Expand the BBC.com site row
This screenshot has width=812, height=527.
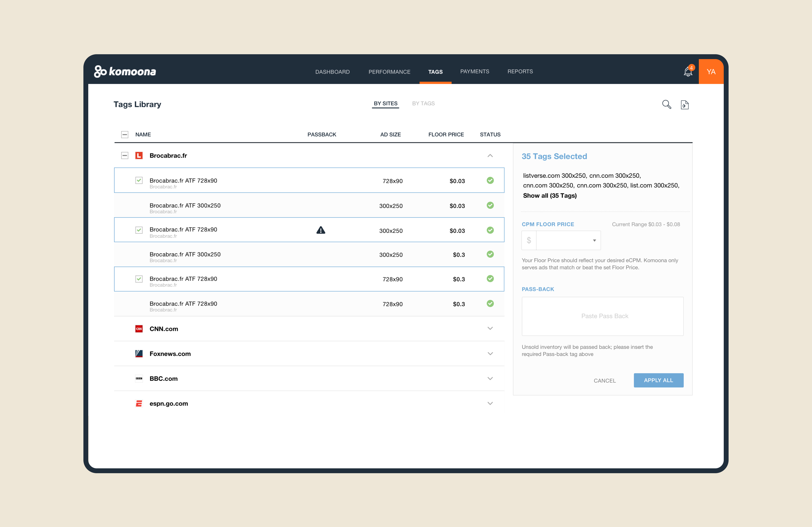pos(490,378)
